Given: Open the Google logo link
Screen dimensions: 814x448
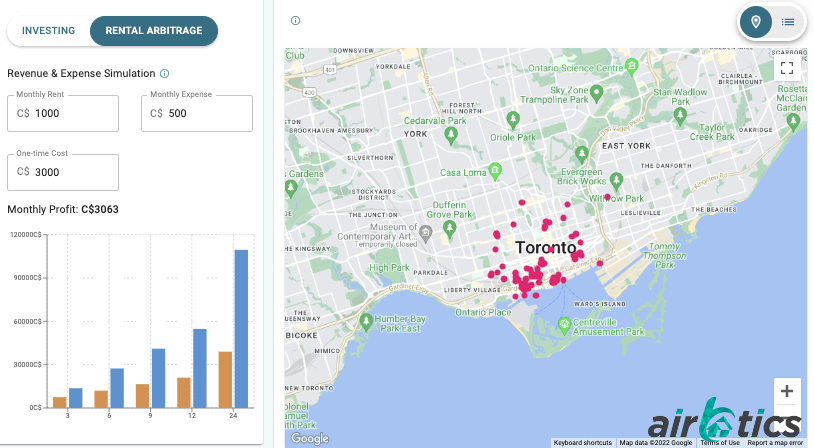Looking at the screenshot, I should [x=310, y=439].
